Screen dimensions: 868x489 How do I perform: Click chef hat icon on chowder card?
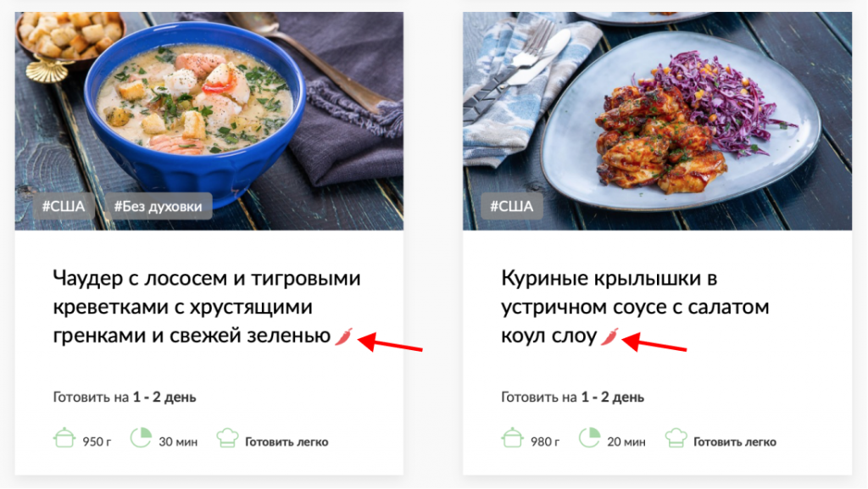227,437
